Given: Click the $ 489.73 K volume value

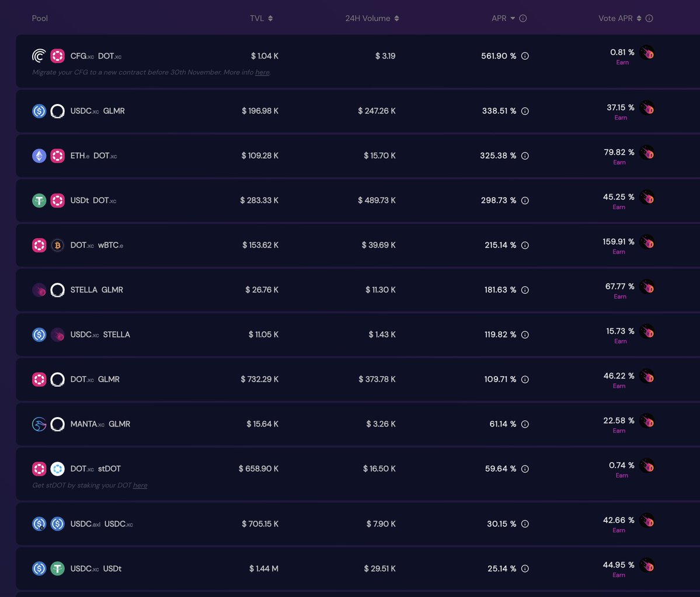Looking at the screenshot, I should [x=377, y=200].
